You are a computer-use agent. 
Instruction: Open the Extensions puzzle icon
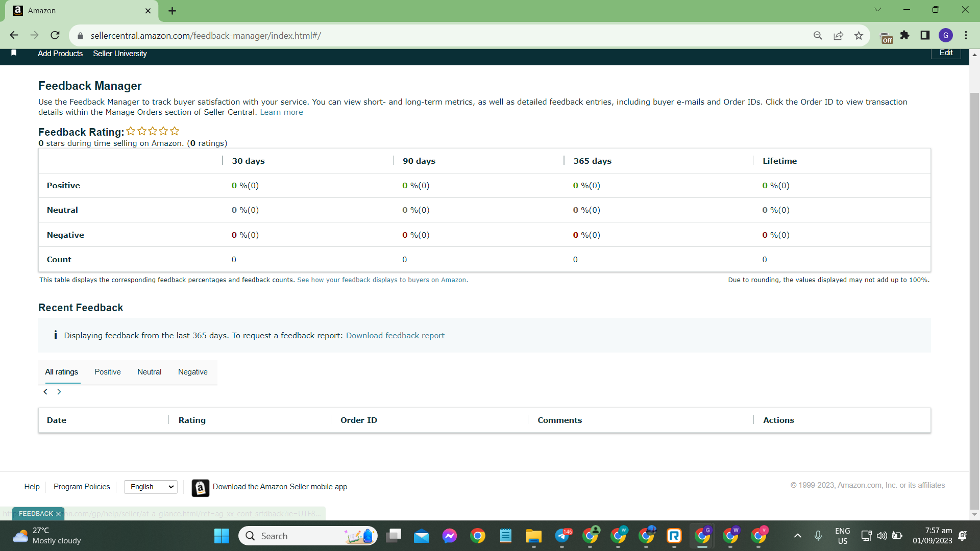click(x=905, y=35)
